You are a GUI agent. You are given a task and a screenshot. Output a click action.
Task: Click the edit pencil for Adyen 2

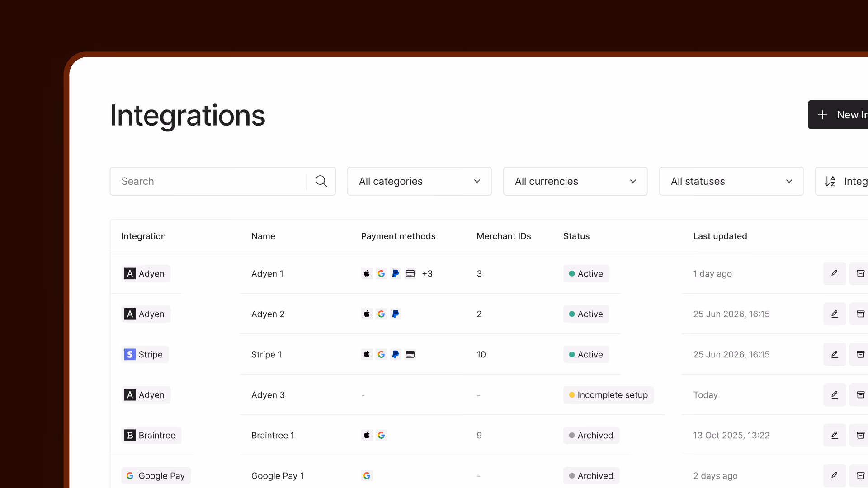(835, 314)
